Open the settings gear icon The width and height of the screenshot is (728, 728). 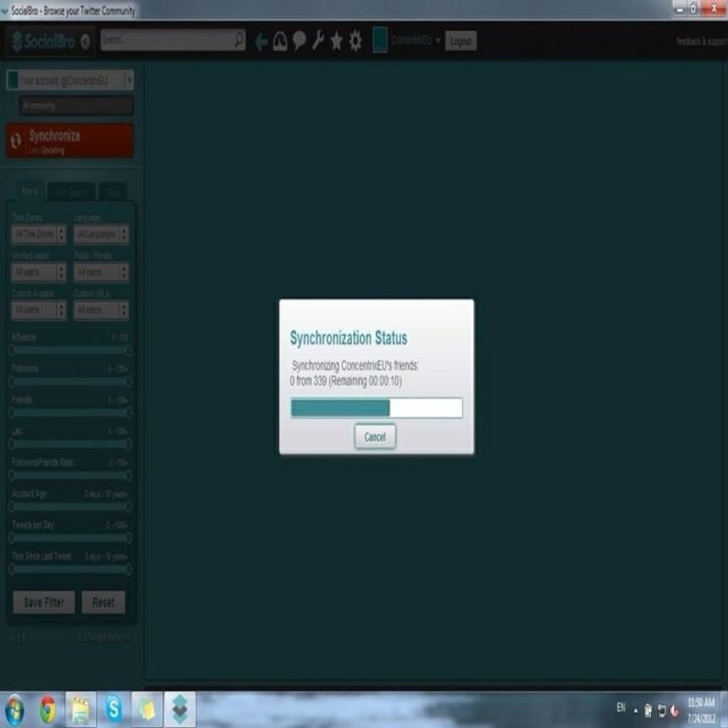(356, 42)
